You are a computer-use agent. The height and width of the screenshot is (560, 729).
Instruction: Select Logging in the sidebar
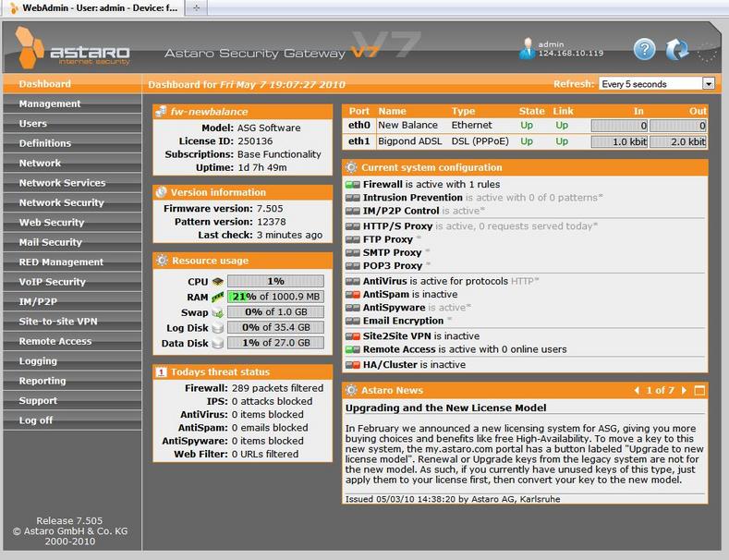pyautogui.click(x=38, y=361)
